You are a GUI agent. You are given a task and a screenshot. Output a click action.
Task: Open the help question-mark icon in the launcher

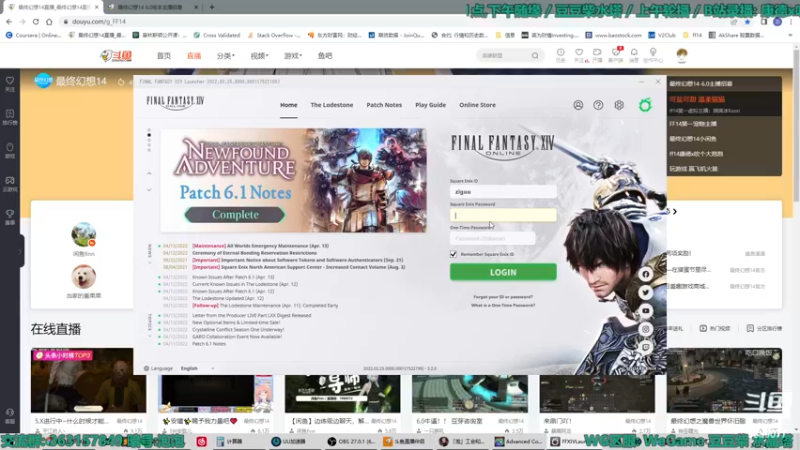click(598, 105)
